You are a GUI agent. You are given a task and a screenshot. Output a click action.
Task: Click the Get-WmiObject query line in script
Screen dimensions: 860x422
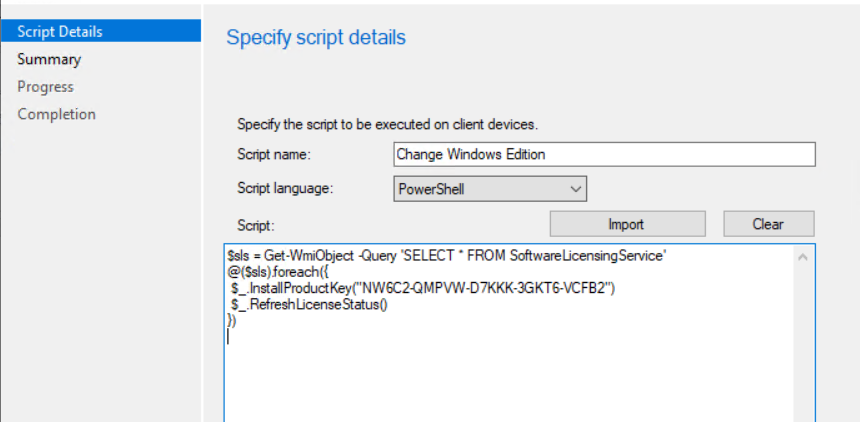446,256
